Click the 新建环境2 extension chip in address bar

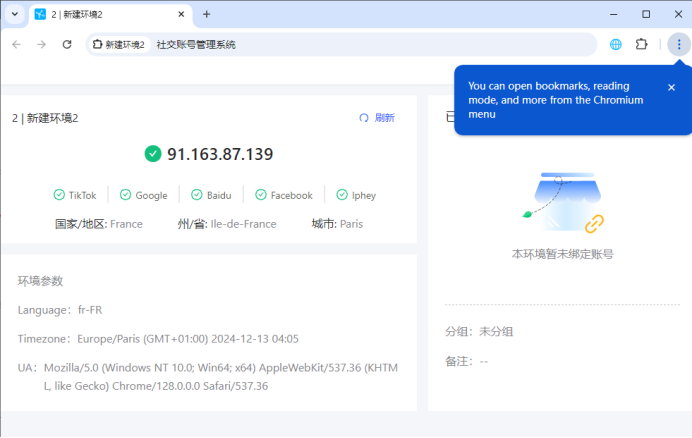pyautogui.click(x=119, y=45)
